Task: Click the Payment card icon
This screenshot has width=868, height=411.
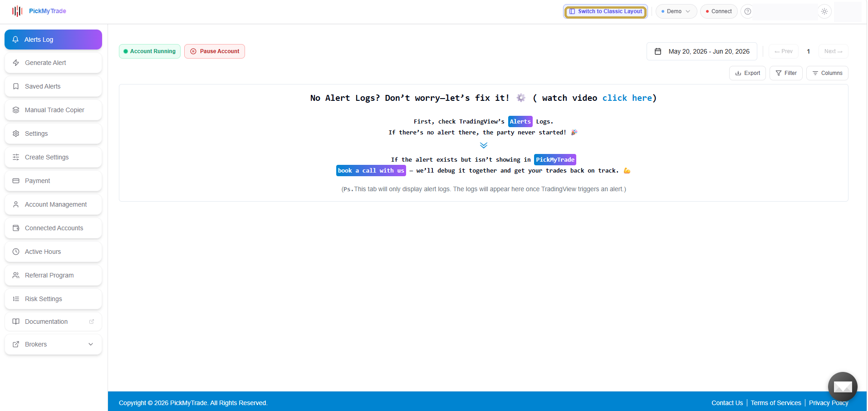Action: [x=16, y=181]
